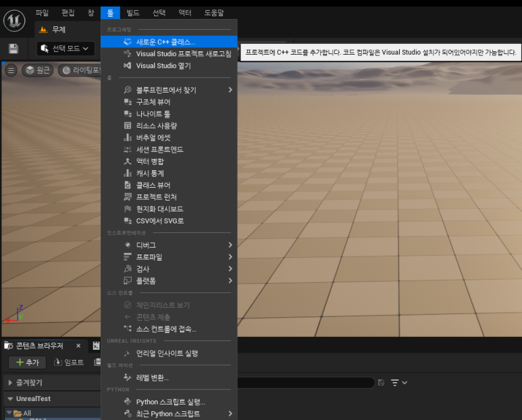Click the Visual Studio 열기 icon
522x420 pixels.
(128, 65)
